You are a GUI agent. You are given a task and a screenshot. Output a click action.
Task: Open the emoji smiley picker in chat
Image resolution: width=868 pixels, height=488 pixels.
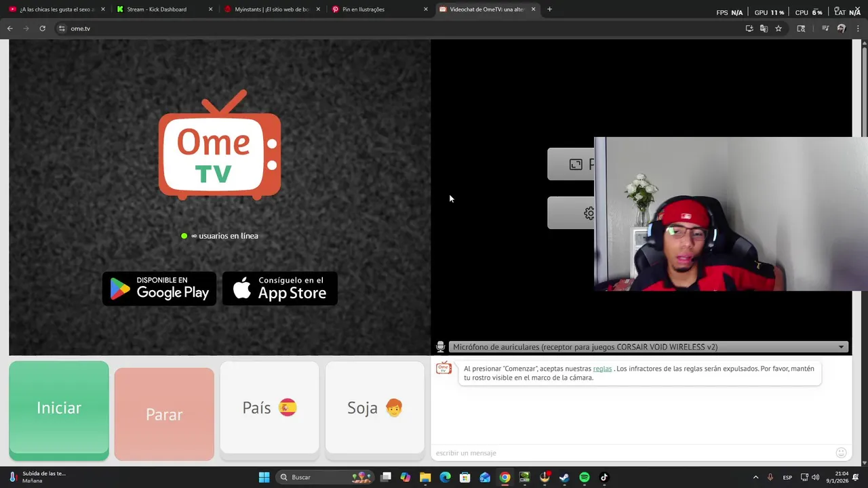pyautogui.click(x=841, y=453)
